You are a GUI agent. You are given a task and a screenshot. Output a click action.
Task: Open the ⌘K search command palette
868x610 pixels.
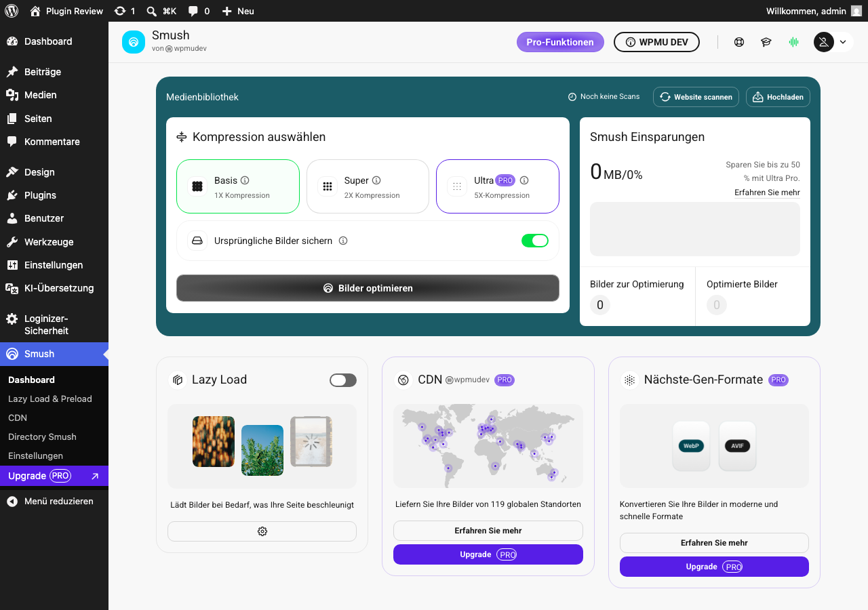coord(161,11)
